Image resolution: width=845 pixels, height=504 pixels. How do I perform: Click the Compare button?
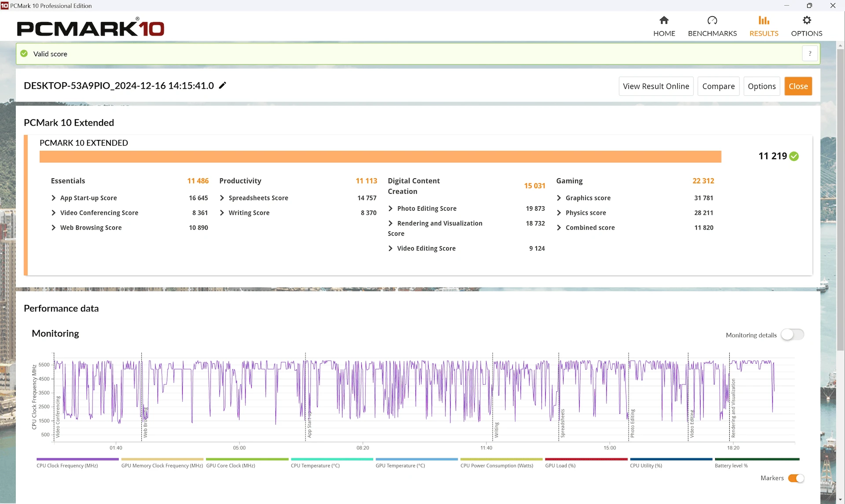[718, 86]
